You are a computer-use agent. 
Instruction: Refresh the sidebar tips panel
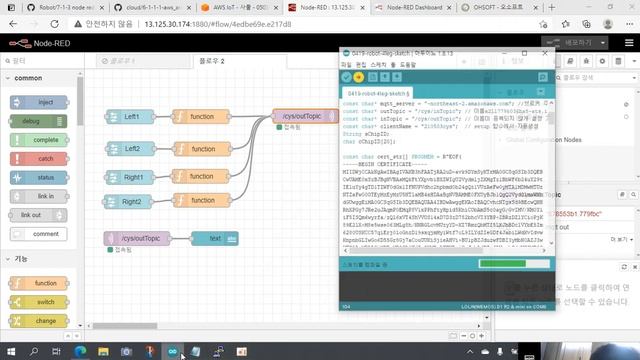(x=624, y=267)
